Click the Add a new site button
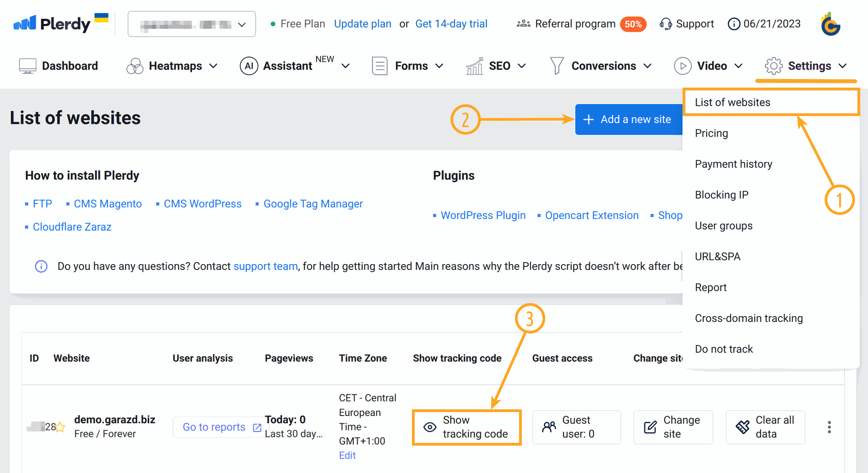Screen dimensions: 868x473 [x=629, y=119]
